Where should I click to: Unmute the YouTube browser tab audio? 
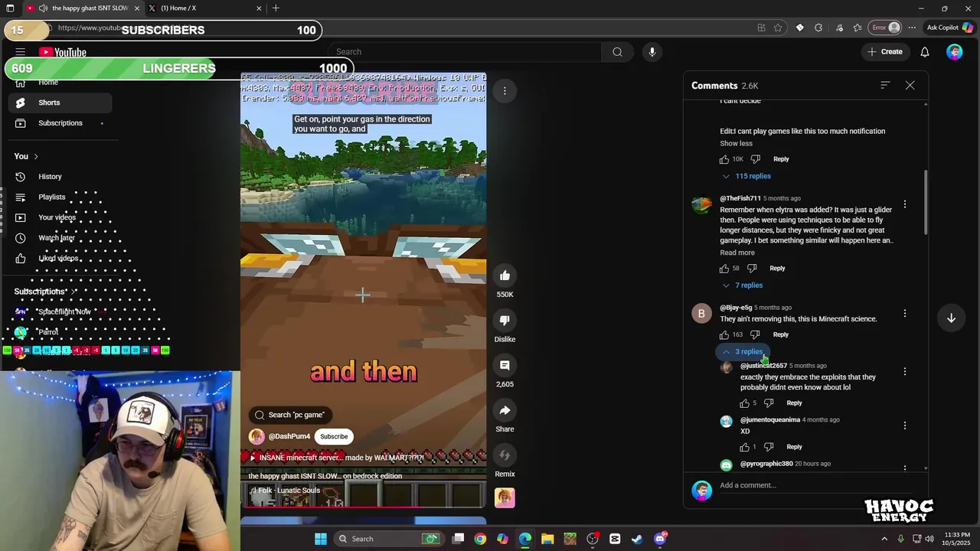pos(43,8)
